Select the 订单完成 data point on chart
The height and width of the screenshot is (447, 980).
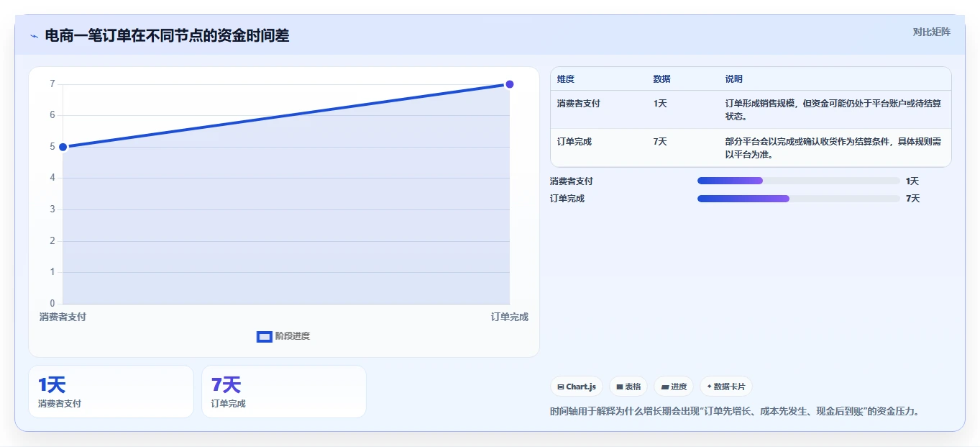pos(510,84)
